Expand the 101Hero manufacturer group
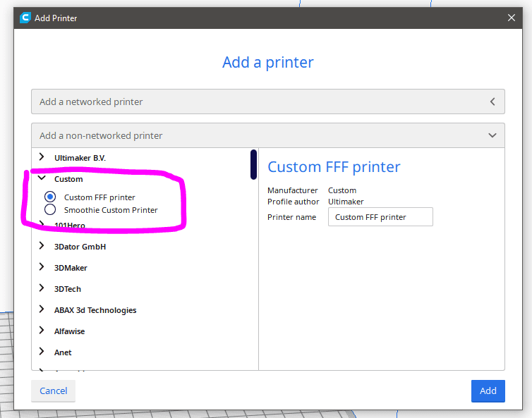The width and height of the screenshot is (532, 418). (x=42, y=226)
